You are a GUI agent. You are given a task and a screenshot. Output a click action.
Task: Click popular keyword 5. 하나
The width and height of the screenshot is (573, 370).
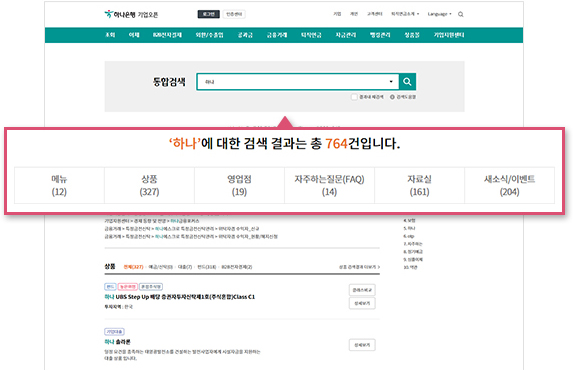point(409,228)
